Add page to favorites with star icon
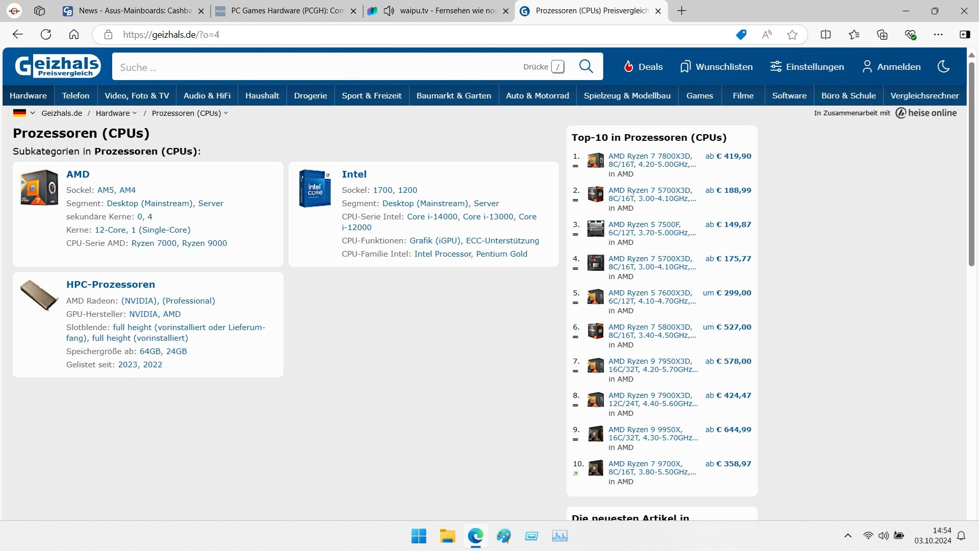The width and height of the screenshot is (980, 551). 792,35
